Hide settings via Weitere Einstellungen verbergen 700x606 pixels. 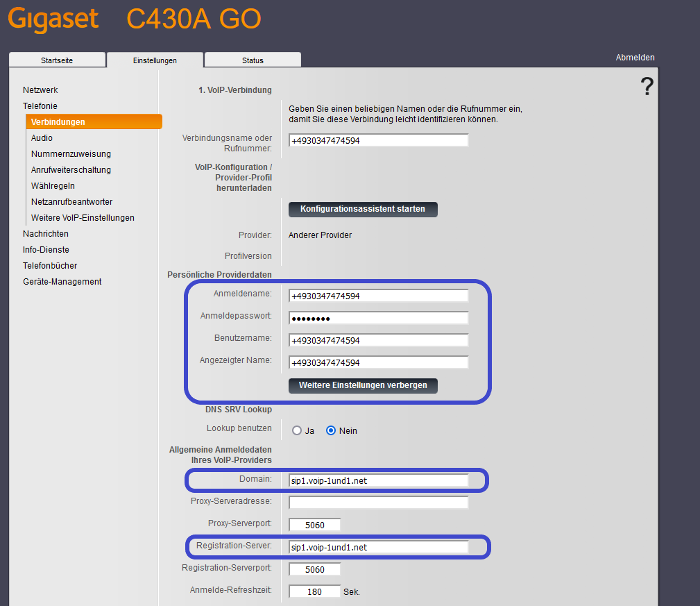click(363, 385)
